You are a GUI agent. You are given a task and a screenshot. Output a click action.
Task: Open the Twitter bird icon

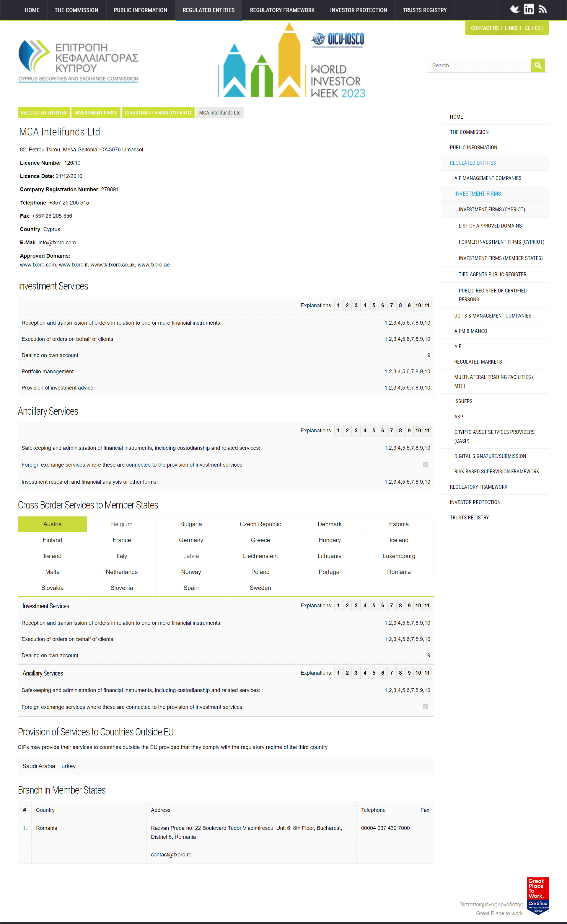[x=514, y=9]
